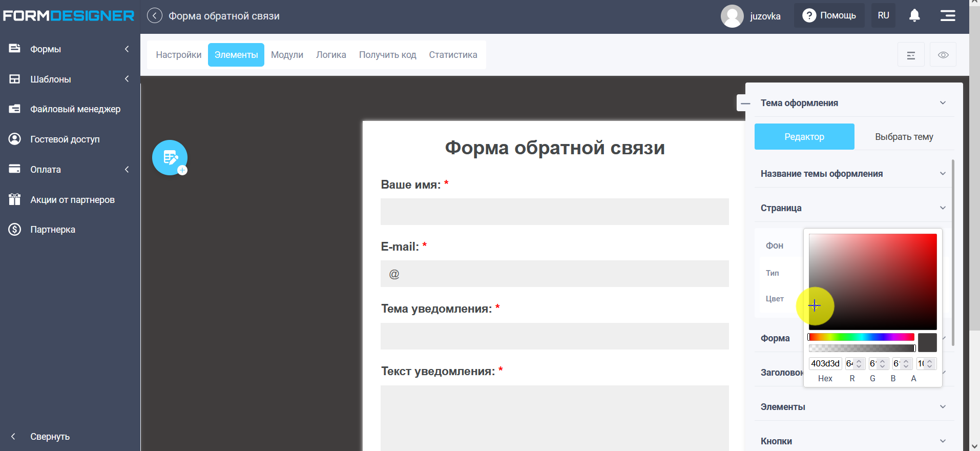This screenshot has width=980, height=451.
Task: Open notifications bell icon
Action: pos(914,15)
